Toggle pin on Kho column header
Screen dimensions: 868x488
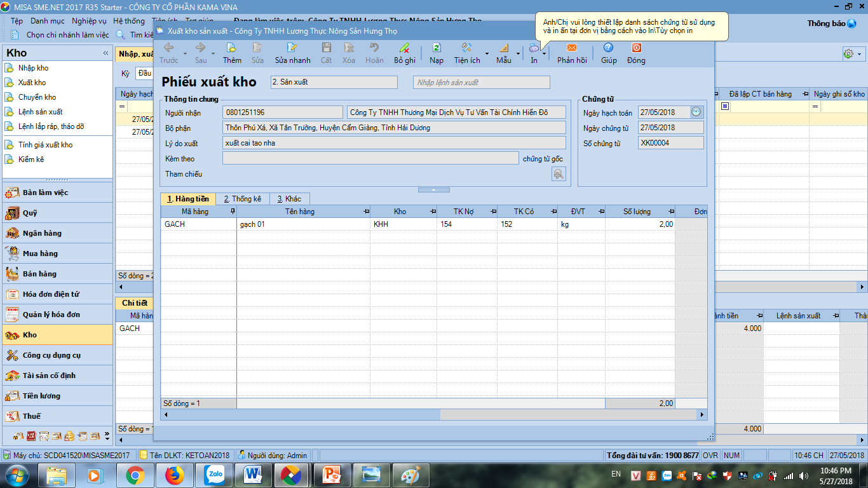tap(433, 212)
